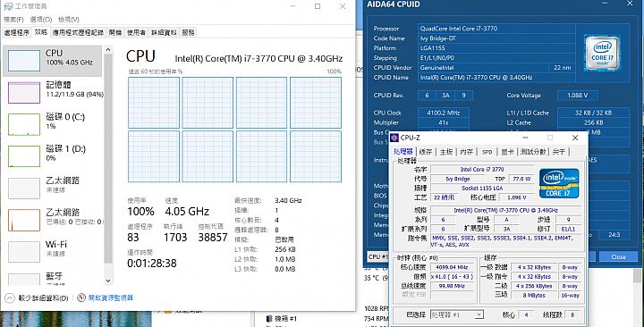Viewport: 644px width, 327px height.
Task: Click the 較少詳細資料(D) label
Action: coord(44,298)
